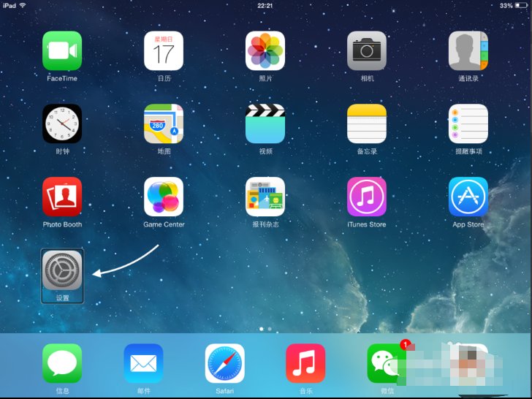Tap the iPad label in status bar
Screen dimensions: 532x399
click(9, 5)
